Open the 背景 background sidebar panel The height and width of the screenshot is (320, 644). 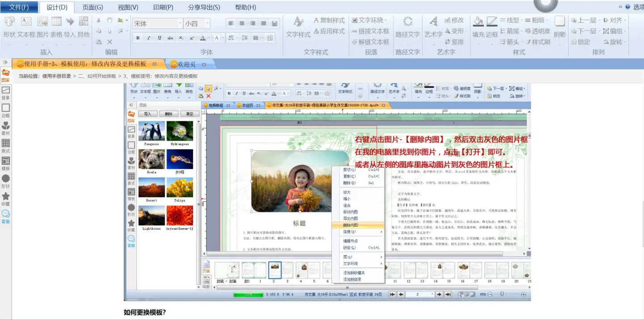point(5,93)
